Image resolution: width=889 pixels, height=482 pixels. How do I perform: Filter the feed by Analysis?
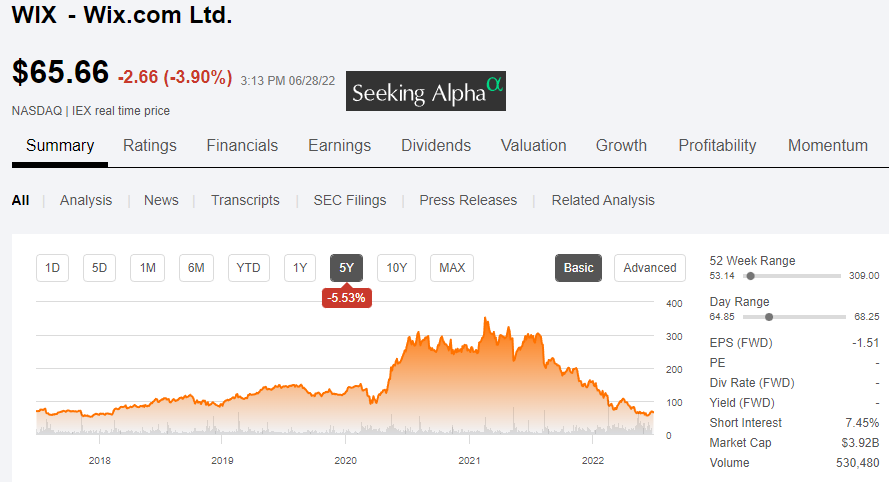pos(86,200)
